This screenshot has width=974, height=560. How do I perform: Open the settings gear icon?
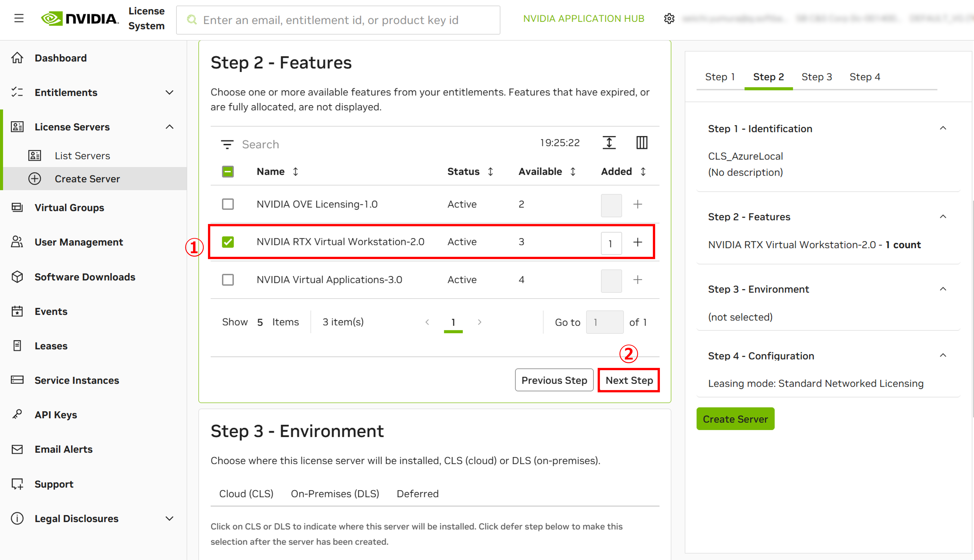click(x=669, y=19)
